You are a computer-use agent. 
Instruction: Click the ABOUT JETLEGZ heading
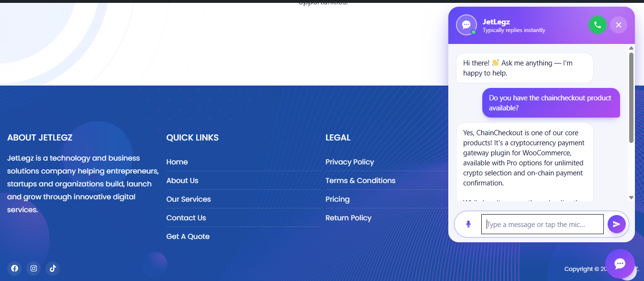pos(40,138)
